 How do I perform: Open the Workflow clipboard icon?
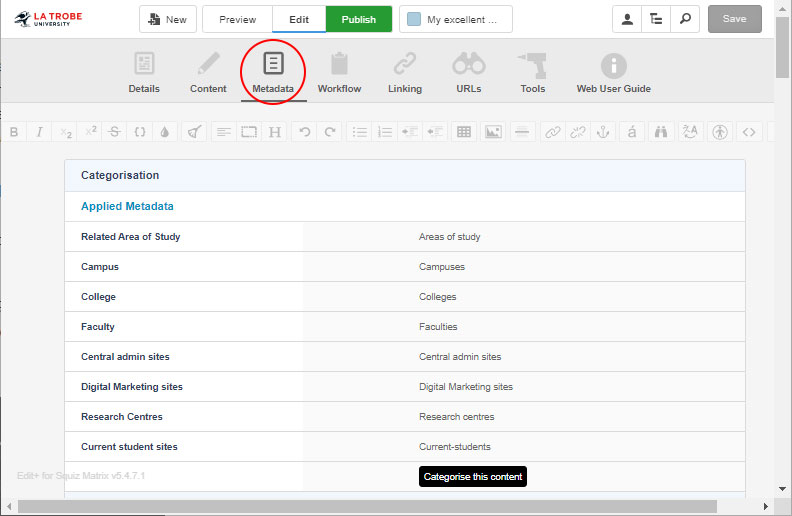[339, 65]
